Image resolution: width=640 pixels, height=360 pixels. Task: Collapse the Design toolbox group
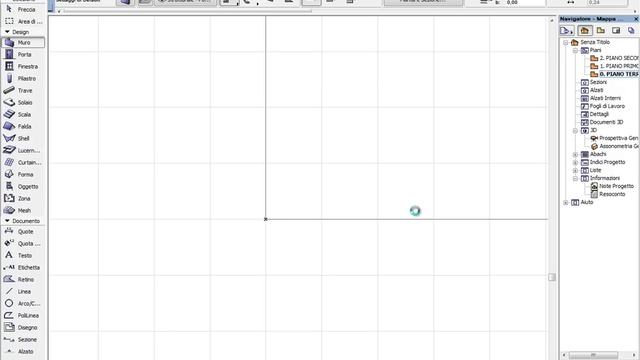click(x=7, y=32)
